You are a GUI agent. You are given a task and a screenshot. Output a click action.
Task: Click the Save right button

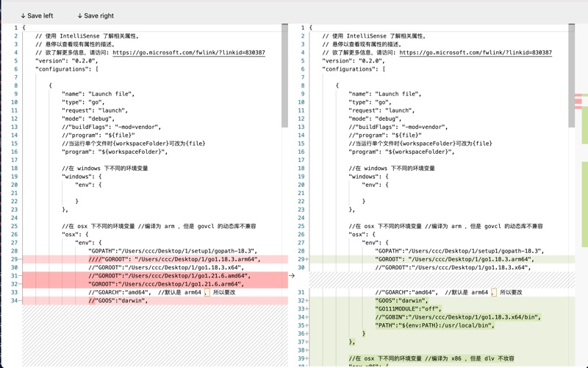tap(96, 15)
